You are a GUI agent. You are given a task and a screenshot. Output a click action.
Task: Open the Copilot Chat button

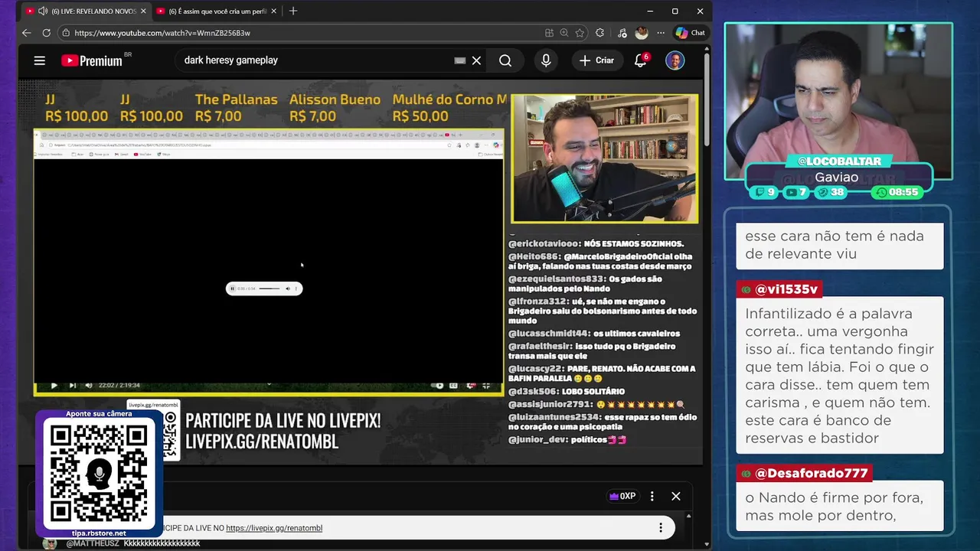[x=690, y=33]
